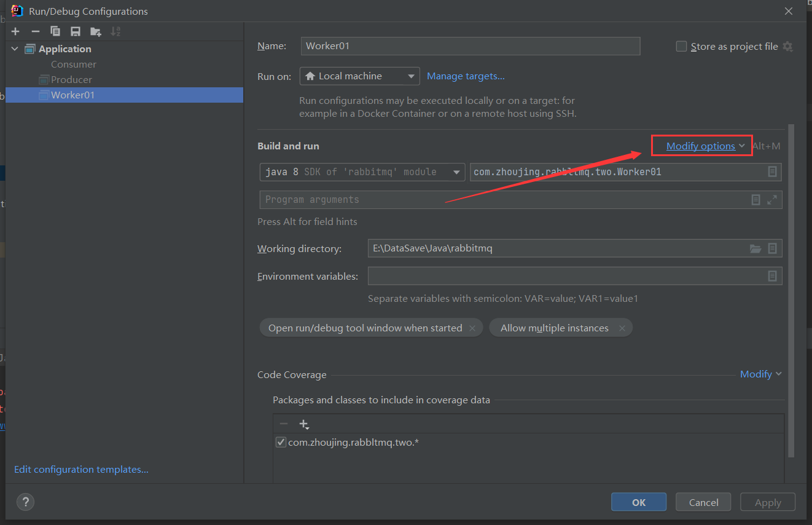Screen dimensions: 812x525
Task: Enable Store as project file
Action: [681, 47]
